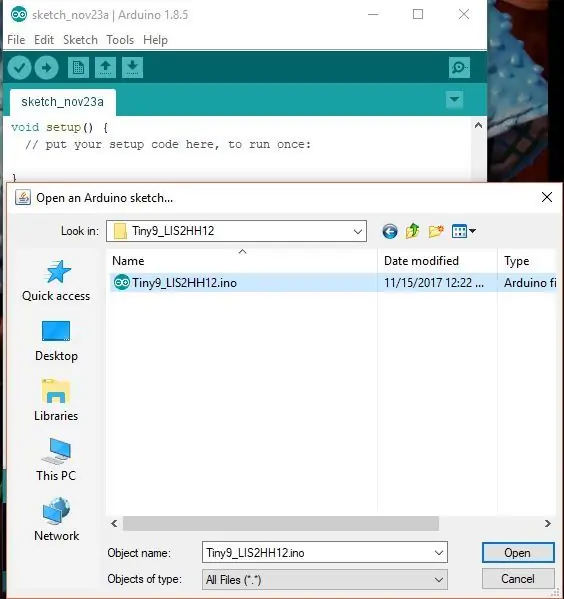Expand the Look in folder dropdown
564x599 pixels.
click(358, 231)
